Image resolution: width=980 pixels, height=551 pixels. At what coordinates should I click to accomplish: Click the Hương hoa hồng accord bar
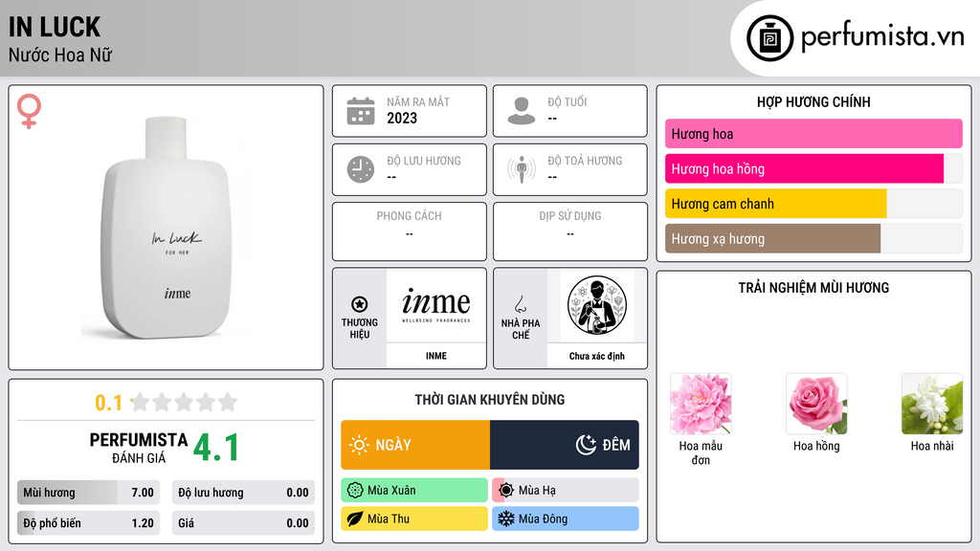(813, 168)
